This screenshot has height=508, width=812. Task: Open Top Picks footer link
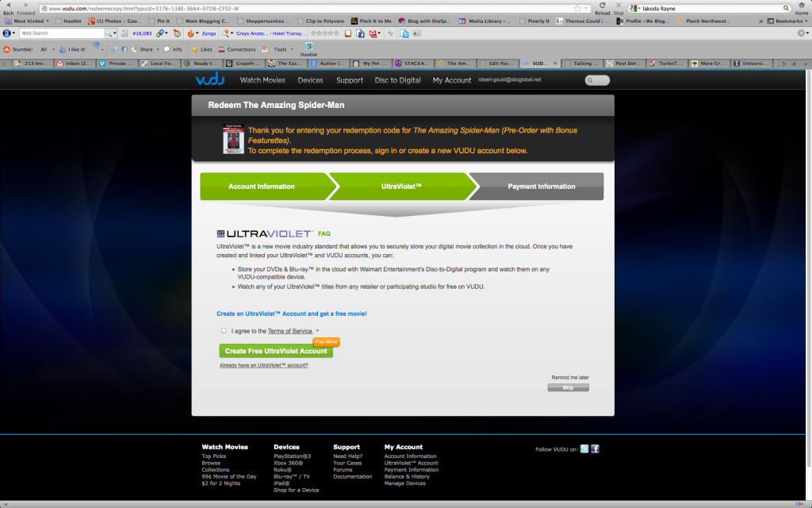pyautogui.click(x=214, y=456)
